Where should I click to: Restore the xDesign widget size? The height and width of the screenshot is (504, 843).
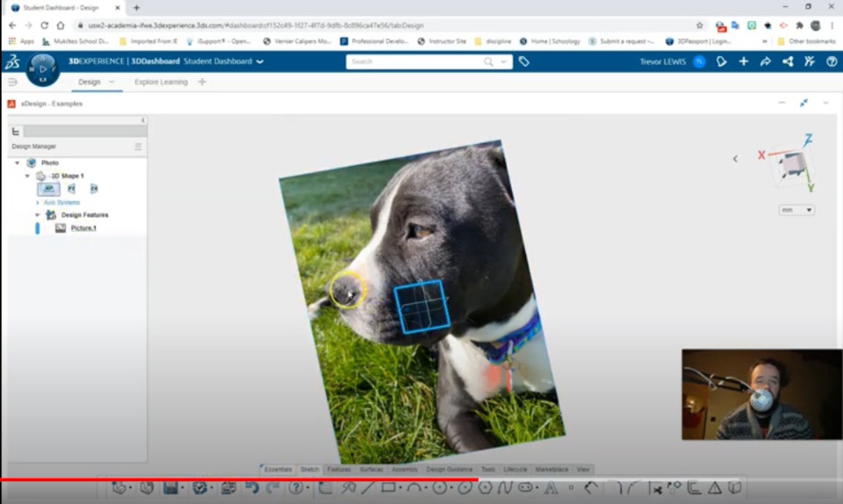[x=803, y=103]
